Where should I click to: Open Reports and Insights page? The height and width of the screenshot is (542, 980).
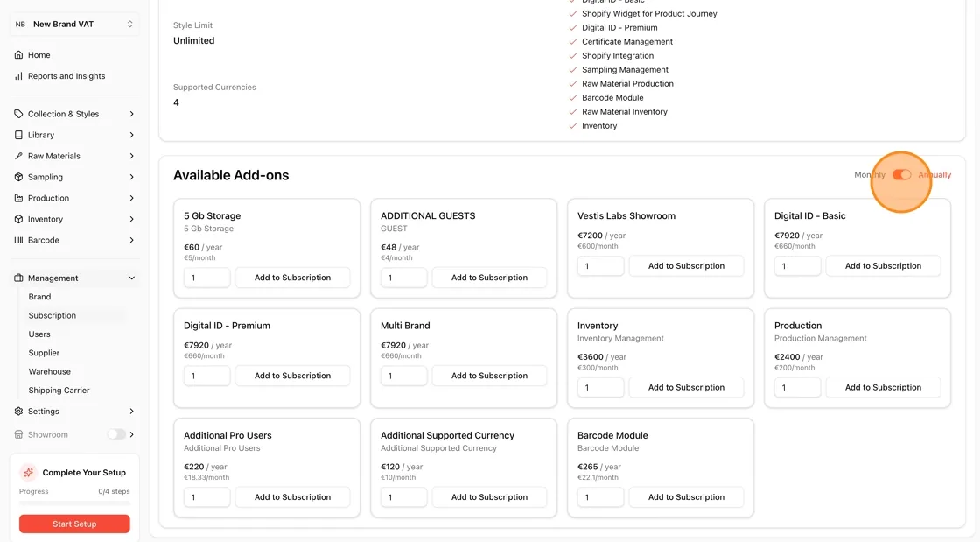click(x=66, y=76)
